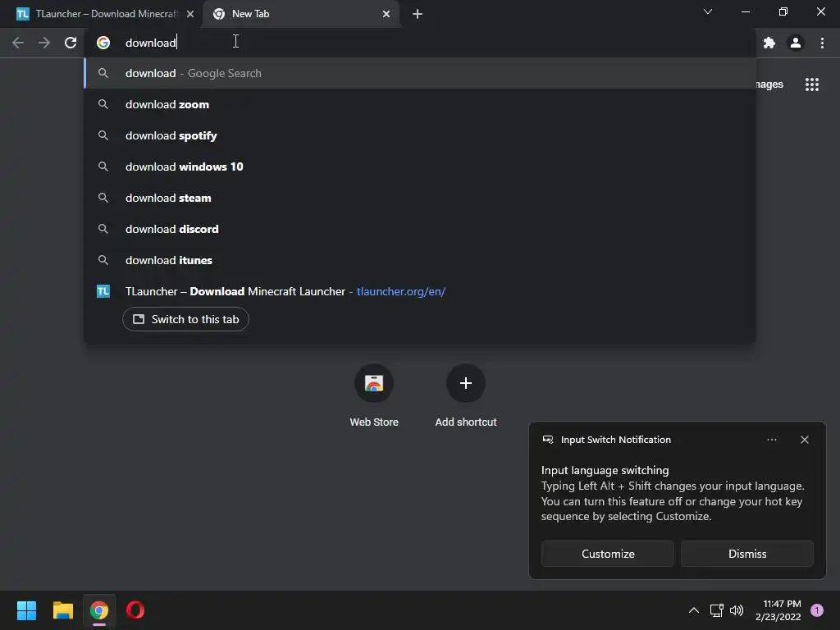The width and height of the screenshot is (840, 630).
Task: Click 'Switch to this tab' button
Action: click(185, 319)
